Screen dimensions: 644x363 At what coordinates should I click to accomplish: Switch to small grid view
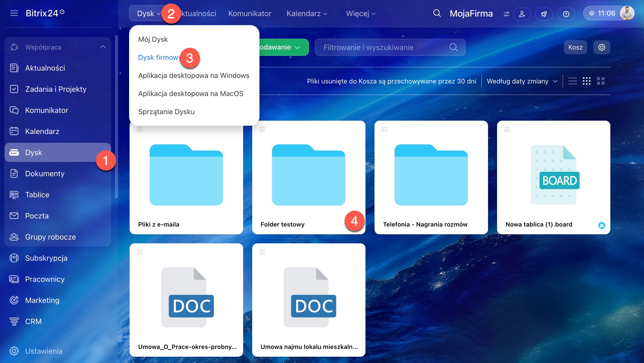click(x=586, y=81)
